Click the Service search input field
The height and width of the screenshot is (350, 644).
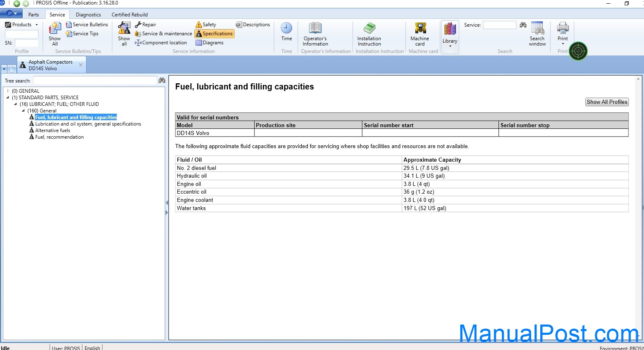pos(499,25)
